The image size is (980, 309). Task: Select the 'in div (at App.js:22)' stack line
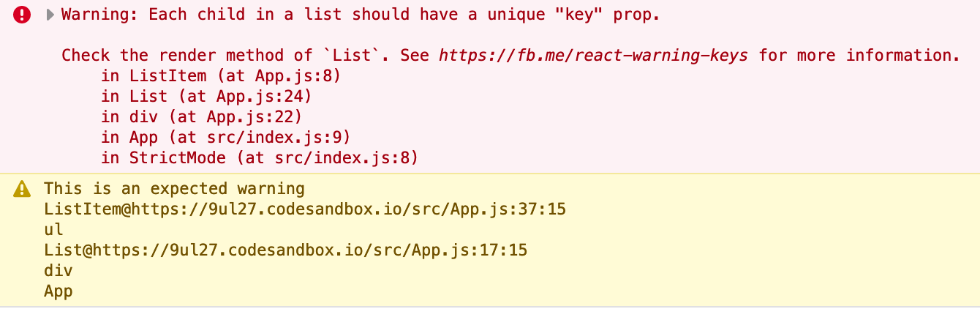pyautogui.click(x=201, y=116)
